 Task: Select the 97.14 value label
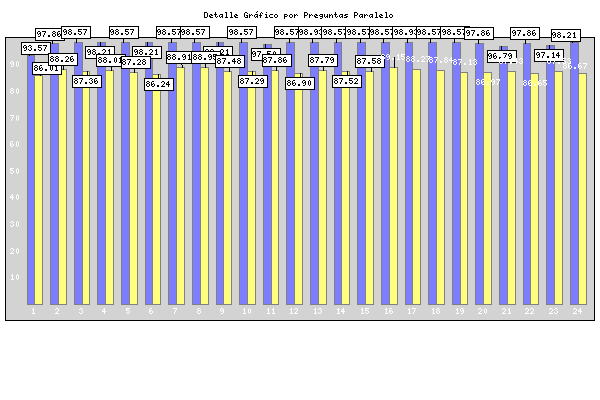(x=548, y=55)
